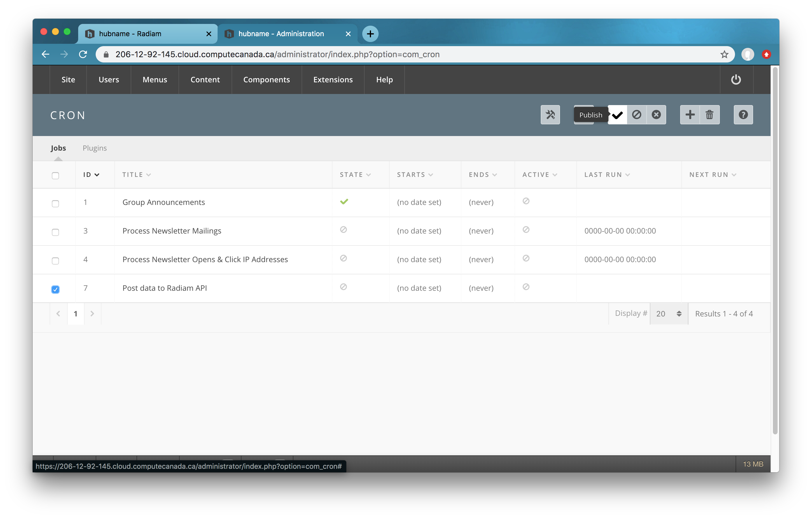Screen dimensions: 812x519
Task: Toggle state checkmark for Group Announcements
Action: click(x=344, y=201)
